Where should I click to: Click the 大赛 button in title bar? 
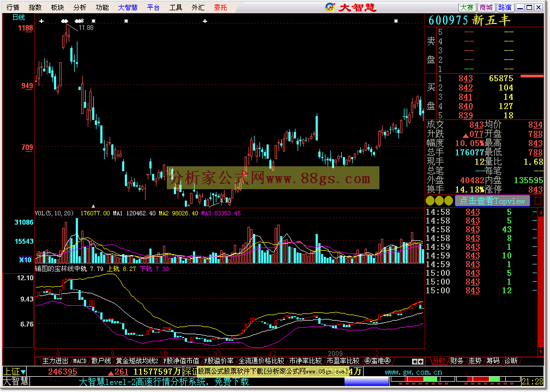(x=467, y=8)
